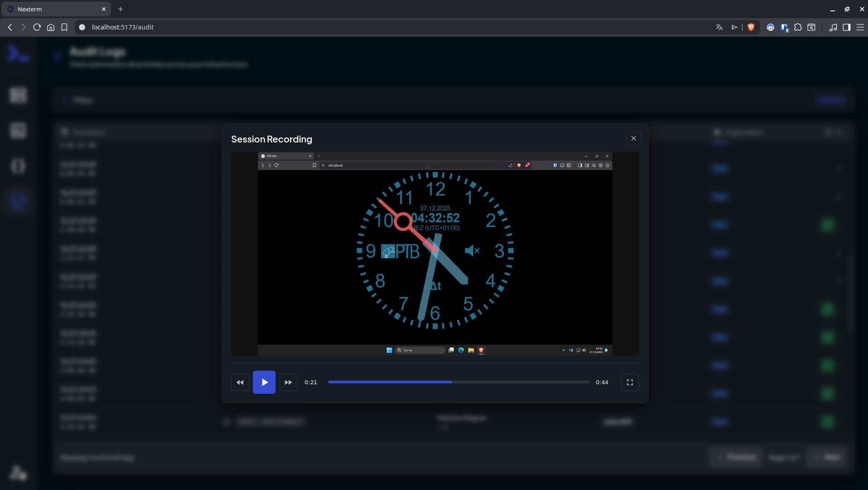
Task: Open the translate page icon
Action: (x=719, y=27)
